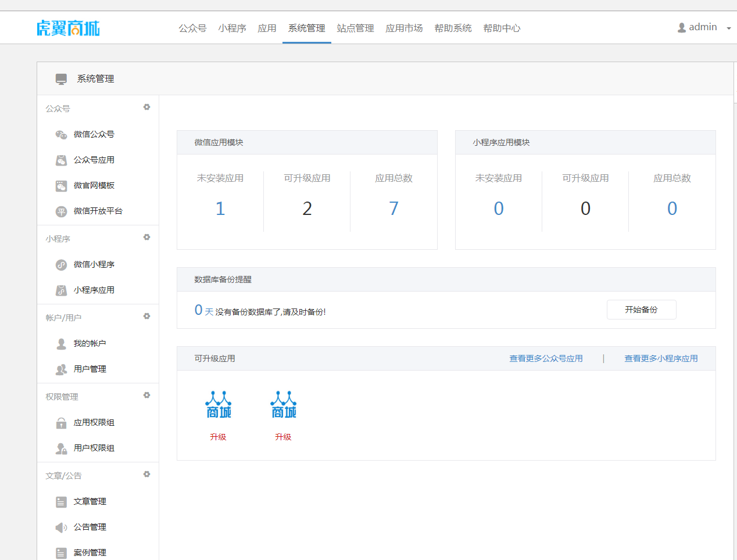Viewport: 737px width, 560px height.
Task: Follow the 查看更多公众号应用 link
Action: [546, 358]
